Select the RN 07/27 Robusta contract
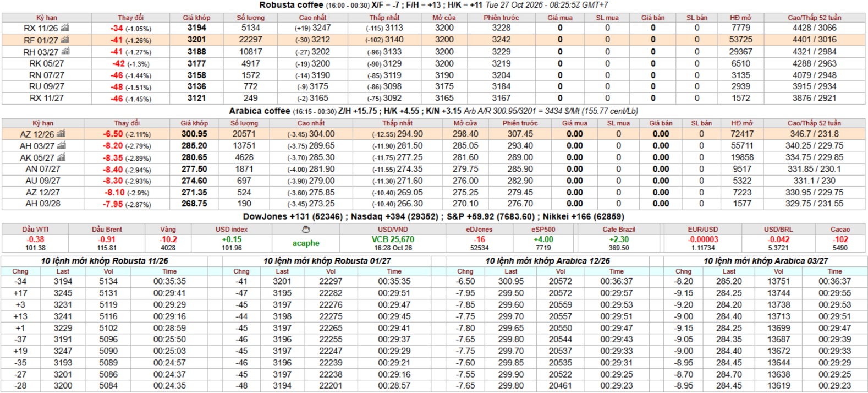 [x=47, y=75]
